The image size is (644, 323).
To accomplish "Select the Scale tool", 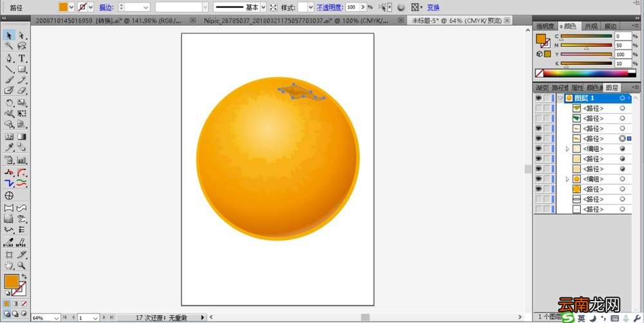I will pos(22,102).
